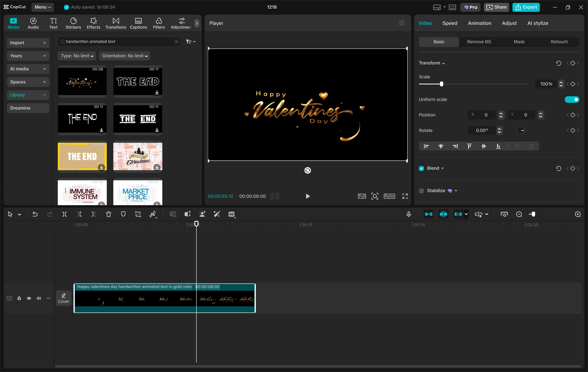Undo the last action
The width and height of the screenshot is (588, 372).
point(35,214)
